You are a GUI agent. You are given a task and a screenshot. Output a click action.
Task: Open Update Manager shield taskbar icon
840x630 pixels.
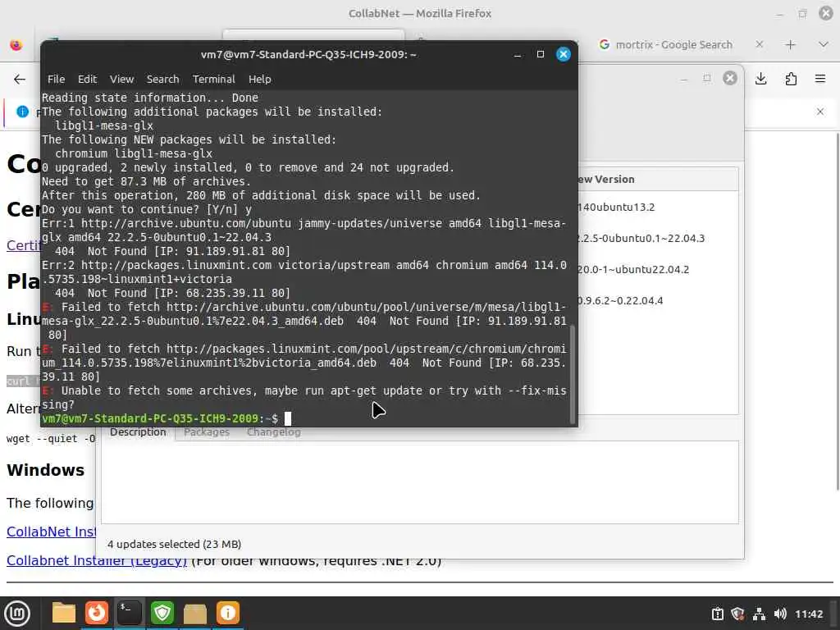(162, 613)
